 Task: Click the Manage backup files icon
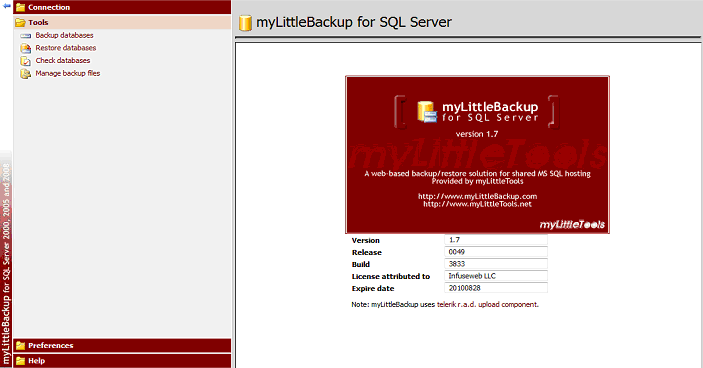(26, 74)
